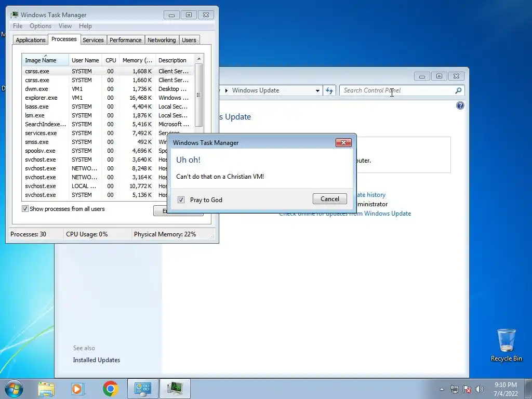
Task: Switch to the Applications tab
Action: pyautogui.click(x=31, y=40)
